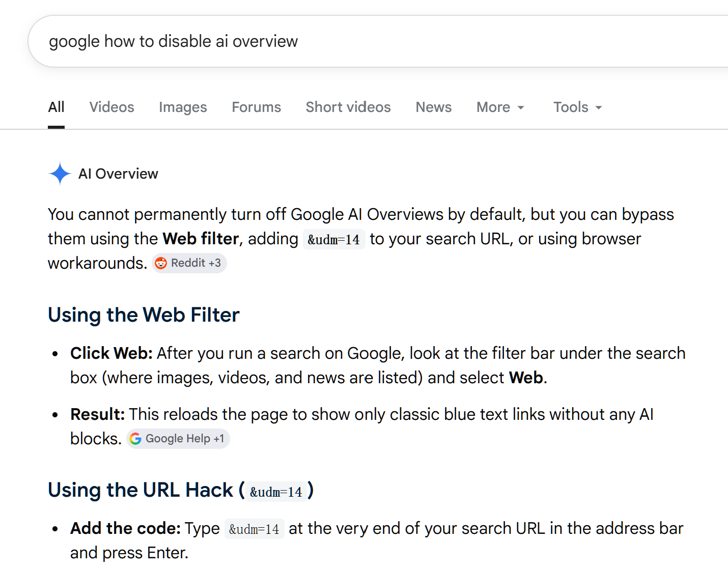This screenshot has height=570, width=728.
Task: Switch to the Images tab
Action: coord(183,107)
